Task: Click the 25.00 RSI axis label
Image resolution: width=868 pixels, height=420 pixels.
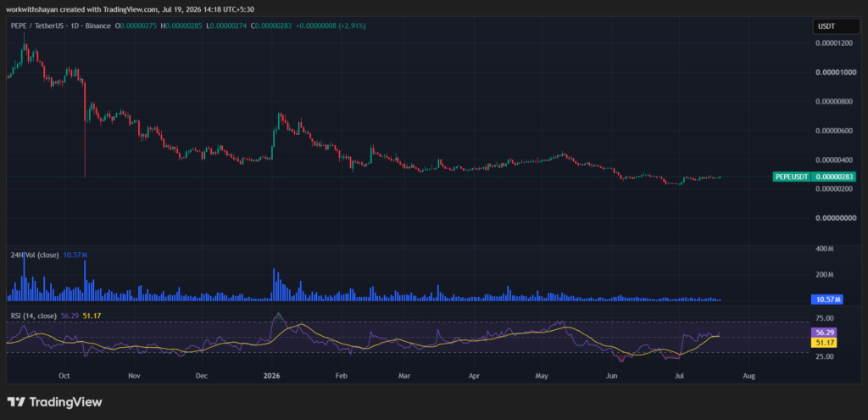Action: coord(824,356)
